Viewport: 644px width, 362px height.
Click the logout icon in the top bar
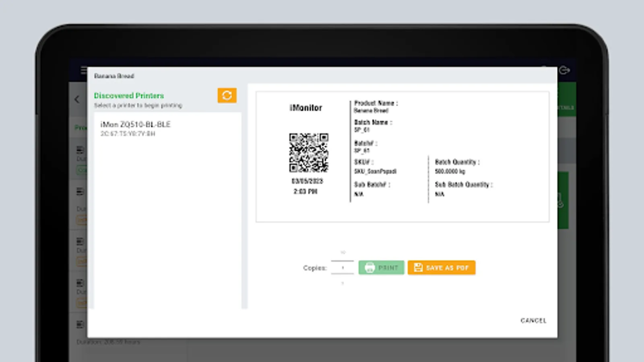pos(564,70)
